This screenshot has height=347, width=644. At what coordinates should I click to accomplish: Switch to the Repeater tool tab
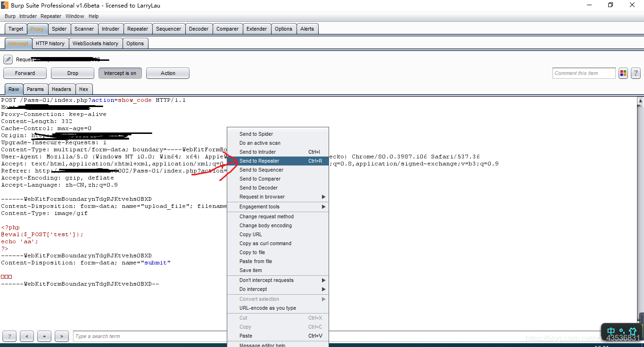pos(138,29)
